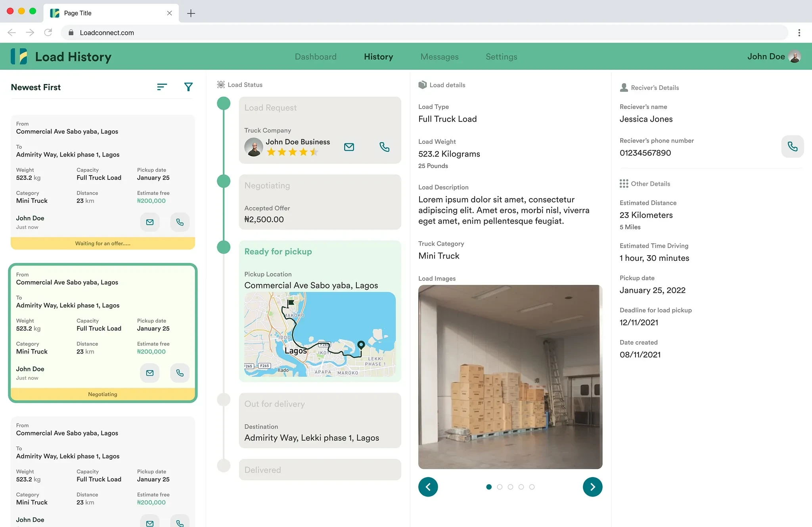Image resolution: width=812 pixels, height=527 pixels.
Task: Click the sort order icon beside Newest First
Action: (x=162, y=87)
